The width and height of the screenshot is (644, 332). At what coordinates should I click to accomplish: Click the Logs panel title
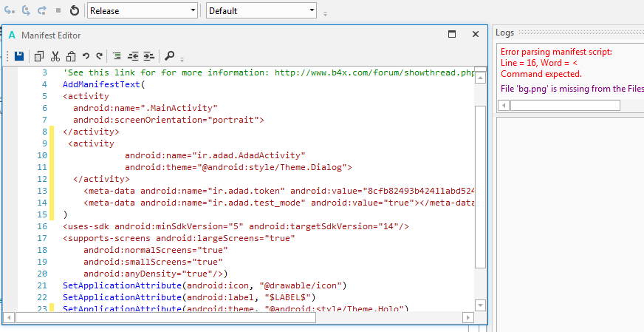[x=504, y=33]
